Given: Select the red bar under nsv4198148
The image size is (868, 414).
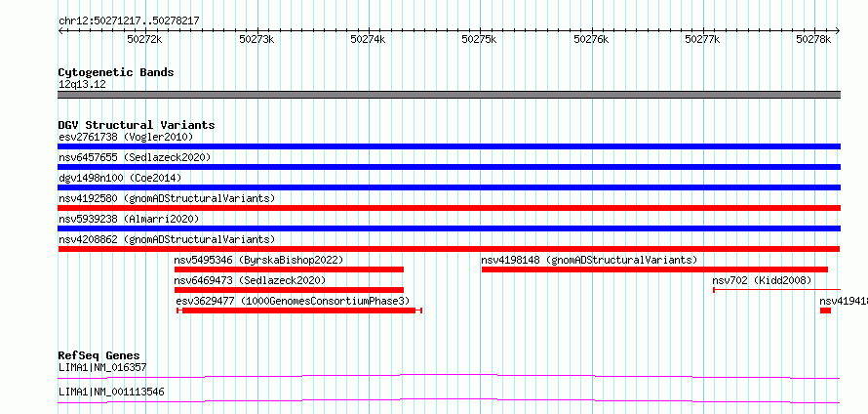Looking at the screenshot, I should click(654, 269).
